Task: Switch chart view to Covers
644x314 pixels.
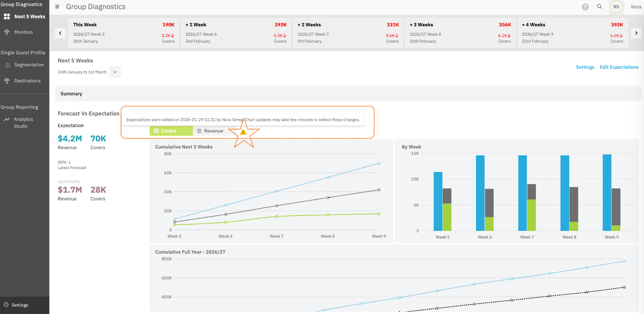Action: [x=171, y=131]
